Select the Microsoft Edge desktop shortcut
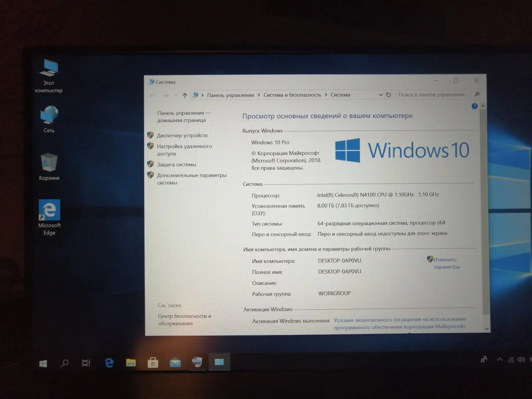The height and width of the screenshot is (399, 532). click(49, 217)
